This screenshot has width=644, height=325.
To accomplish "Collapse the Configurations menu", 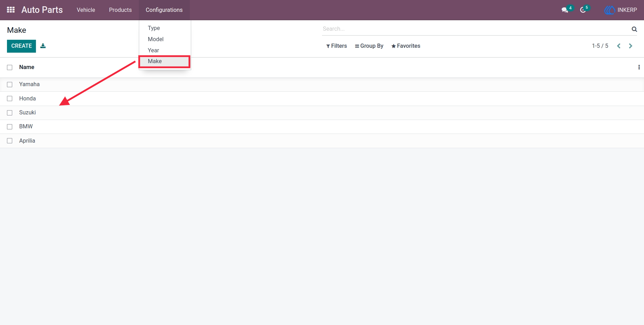I will pyautogui.click(x=164, y=10).
